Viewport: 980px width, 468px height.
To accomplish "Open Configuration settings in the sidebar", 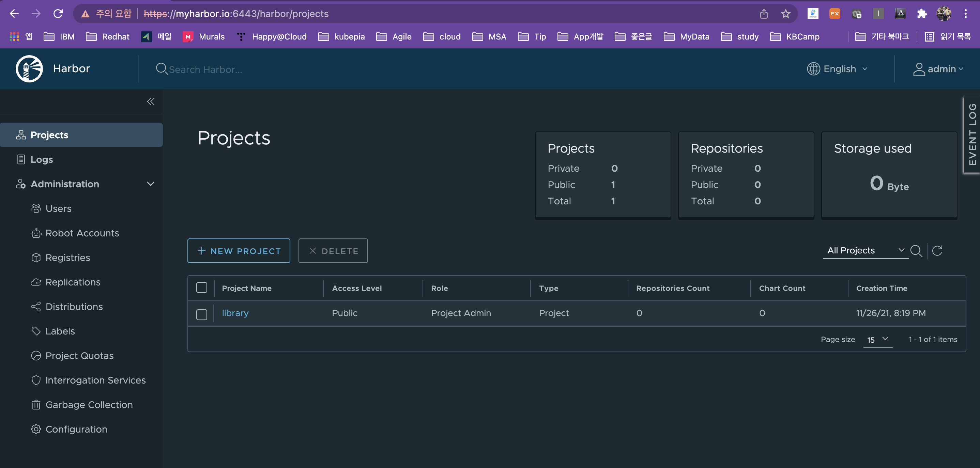I will (x=76, y=429).
